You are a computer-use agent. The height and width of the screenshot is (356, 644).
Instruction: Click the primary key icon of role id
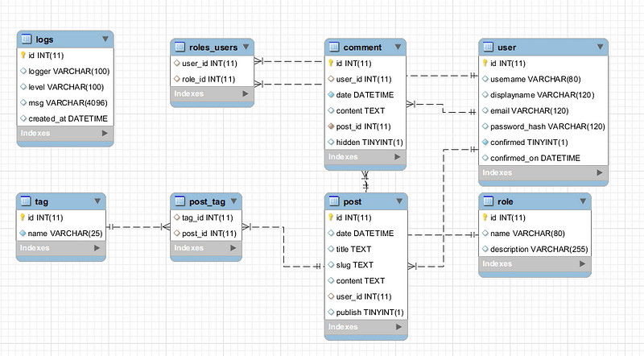(485, 217)
